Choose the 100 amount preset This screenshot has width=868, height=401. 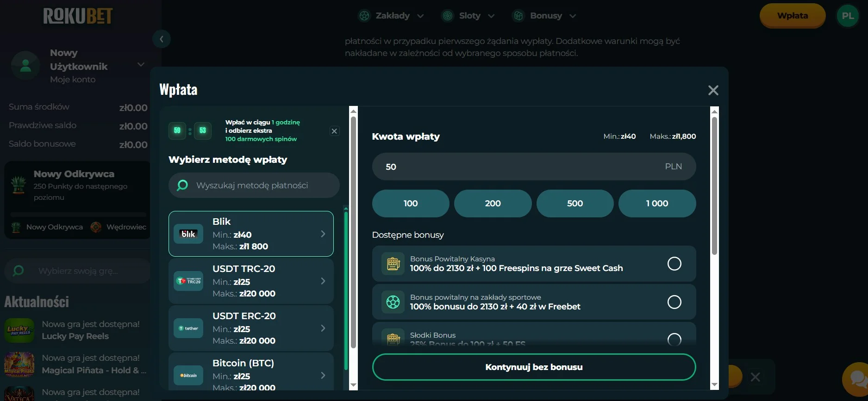click(x=411, y=204)
